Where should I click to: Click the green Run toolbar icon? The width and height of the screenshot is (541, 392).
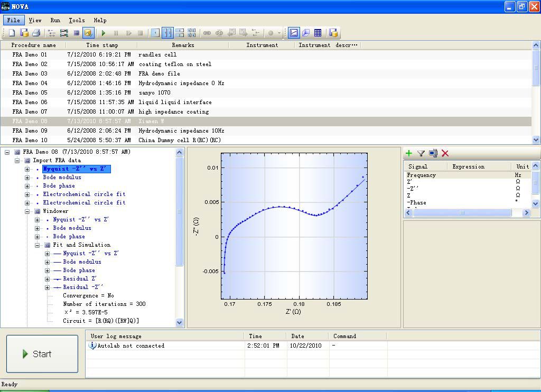click(104, 33)
